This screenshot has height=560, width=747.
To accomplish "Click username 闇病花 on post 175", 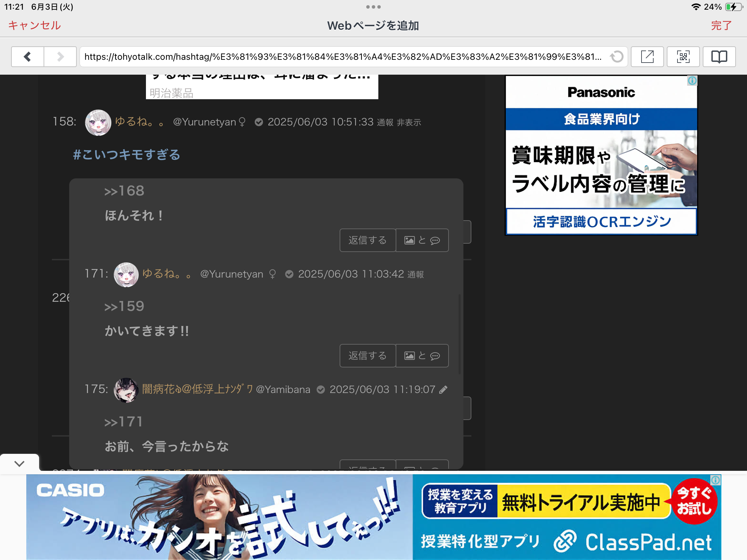I will point(197,389).
